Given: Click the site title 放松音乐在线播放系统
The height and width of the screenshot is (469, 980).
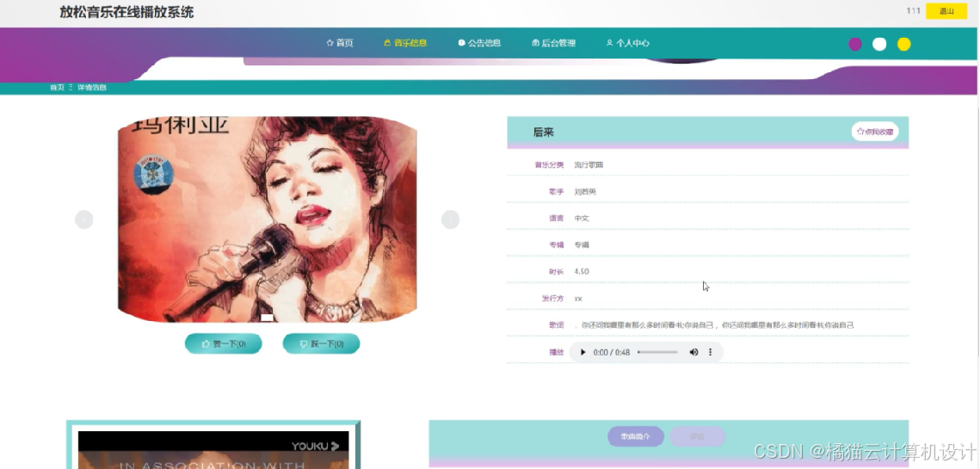Looking at the screenshot, I should [x=126, y=13].
